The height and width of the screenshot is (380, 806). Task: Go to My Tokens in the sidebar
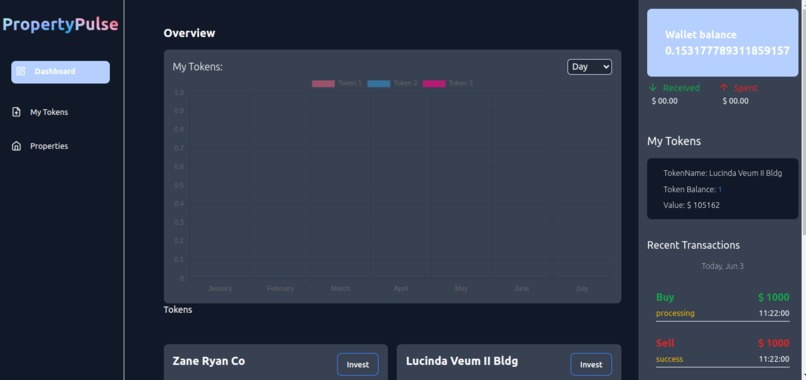point(49,112)
